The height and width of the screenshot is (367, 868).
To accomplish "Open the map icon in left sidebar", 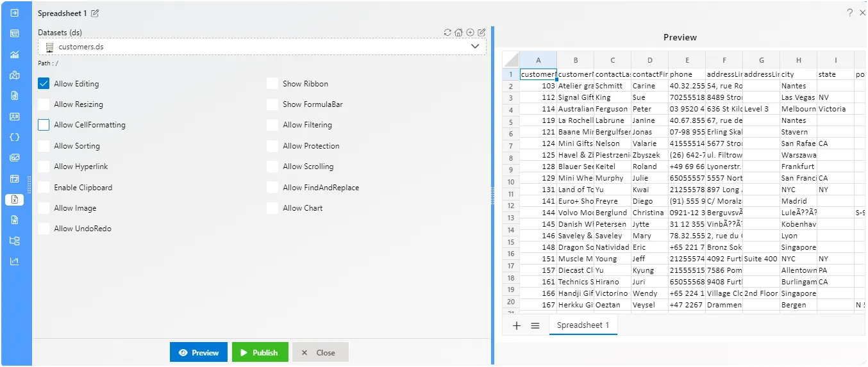I will [x=15, y=75].
